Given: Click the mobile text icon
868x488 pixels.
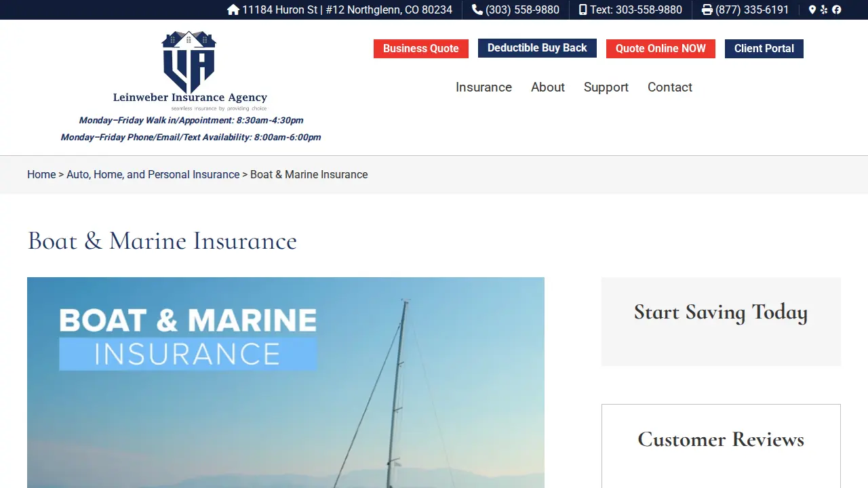Looking at the screenshot, I should (583, 9).
